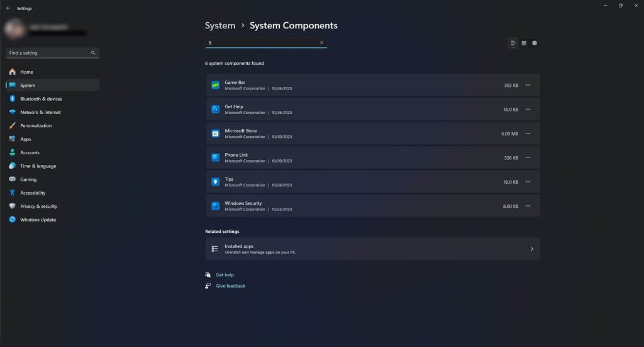Viewport: 644px width, 347px height.
Task: Open Network & internet settings
Action: [x=53, y=112]
